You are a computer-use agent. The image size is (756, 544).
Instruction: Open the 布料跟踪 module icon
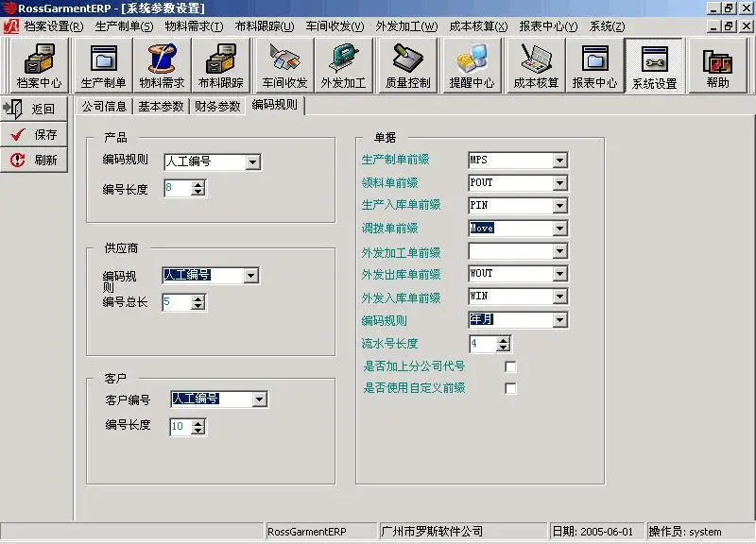point(221,64)
